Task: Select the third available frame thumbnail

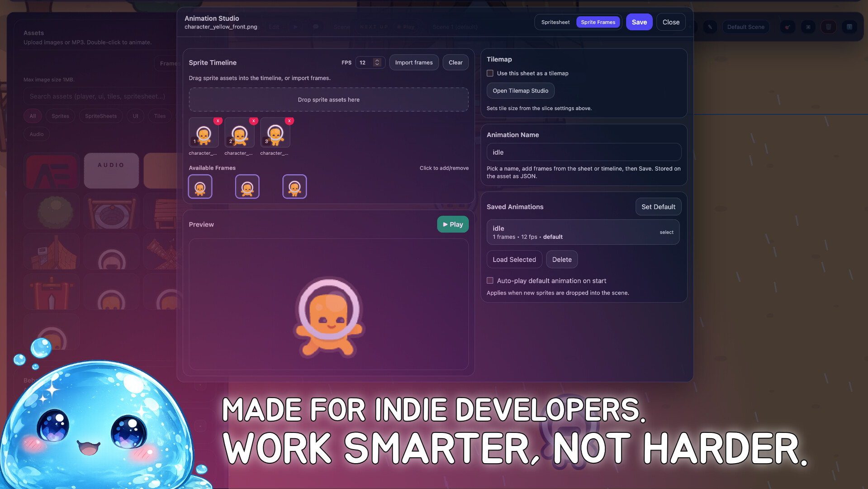Action: coord(294,187)
